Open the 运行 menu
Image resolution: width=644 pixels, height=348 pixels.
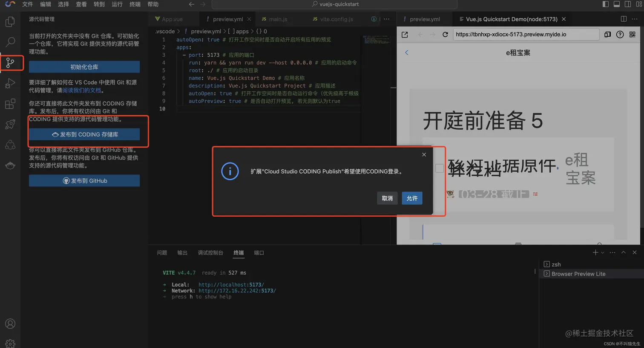117,4
